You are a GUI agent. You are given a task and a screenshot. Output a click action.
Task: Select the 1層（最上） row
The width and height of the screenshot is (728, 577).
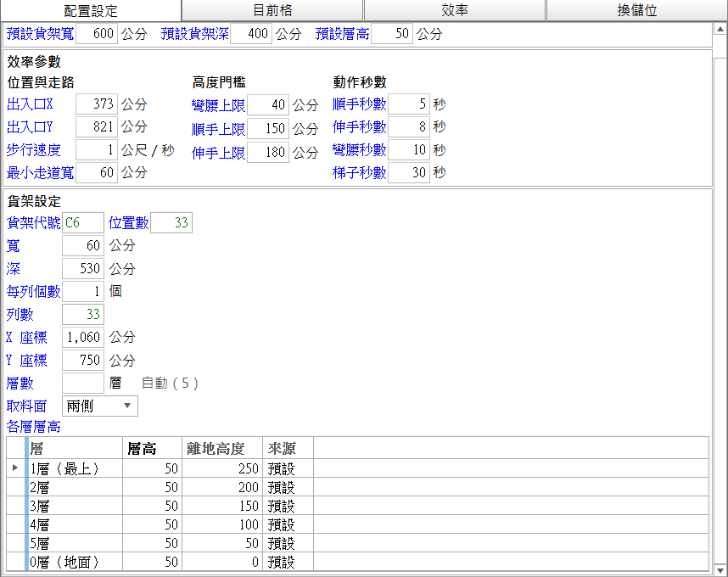point(357,468)
